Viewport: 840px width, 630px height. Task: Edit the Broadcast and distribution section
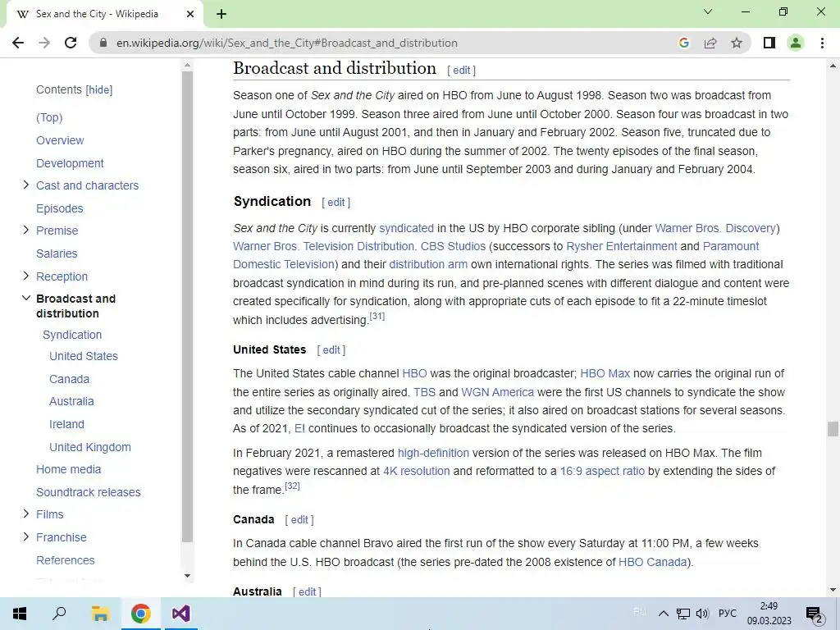click(x=461, y=71)
